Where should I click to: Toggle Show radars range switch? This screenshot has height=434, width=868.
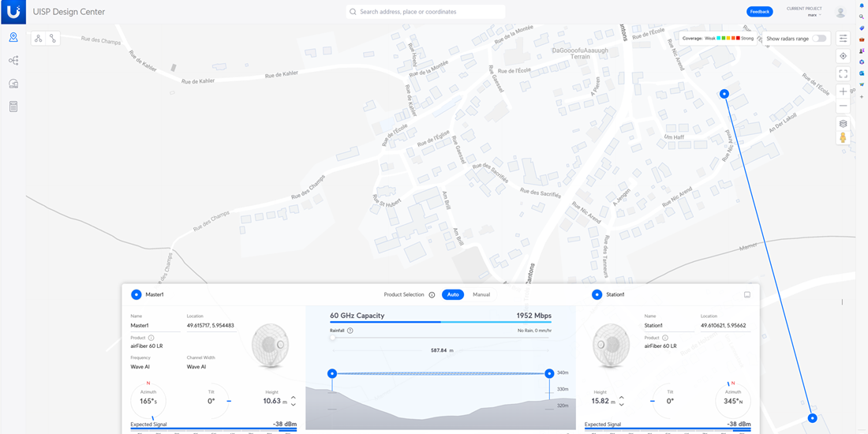click(819, 38)
